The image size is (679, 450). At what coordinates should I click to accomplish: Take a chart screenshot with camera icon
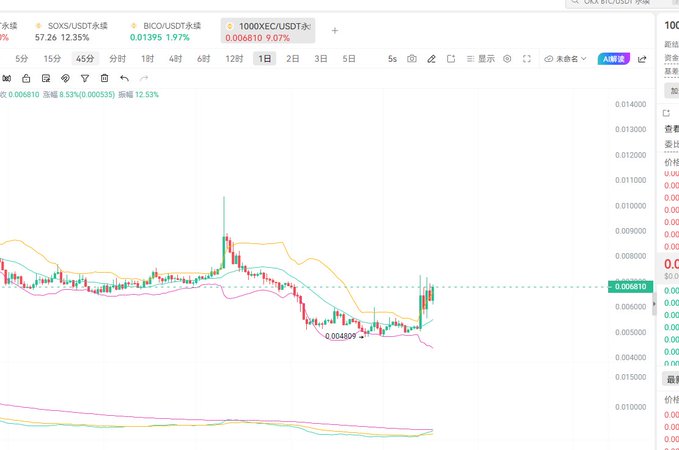pos(412,59)
